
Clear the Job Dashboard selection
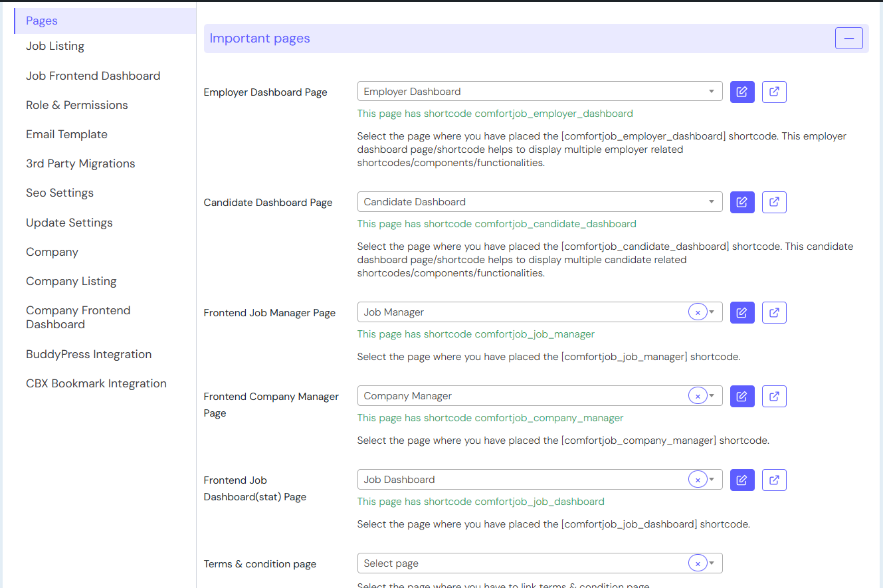point(697,480)
